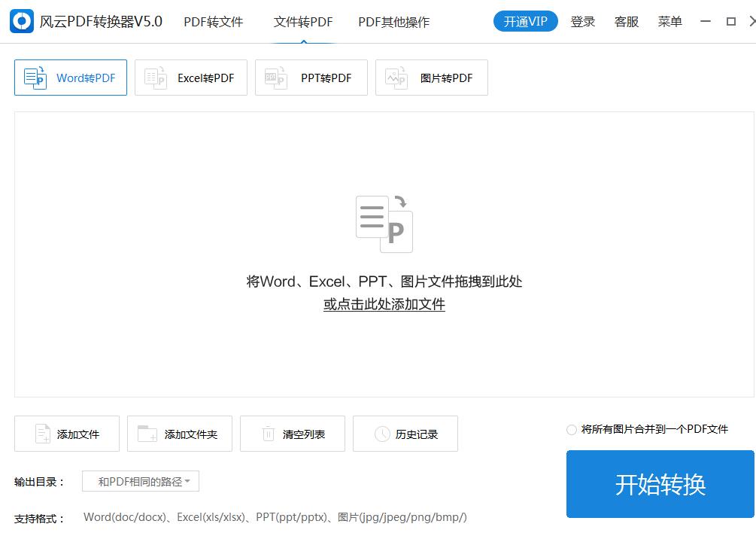Click the 添加文件 document icon
The height and width of the screenshot is (533, 756).
pos(43,433)
